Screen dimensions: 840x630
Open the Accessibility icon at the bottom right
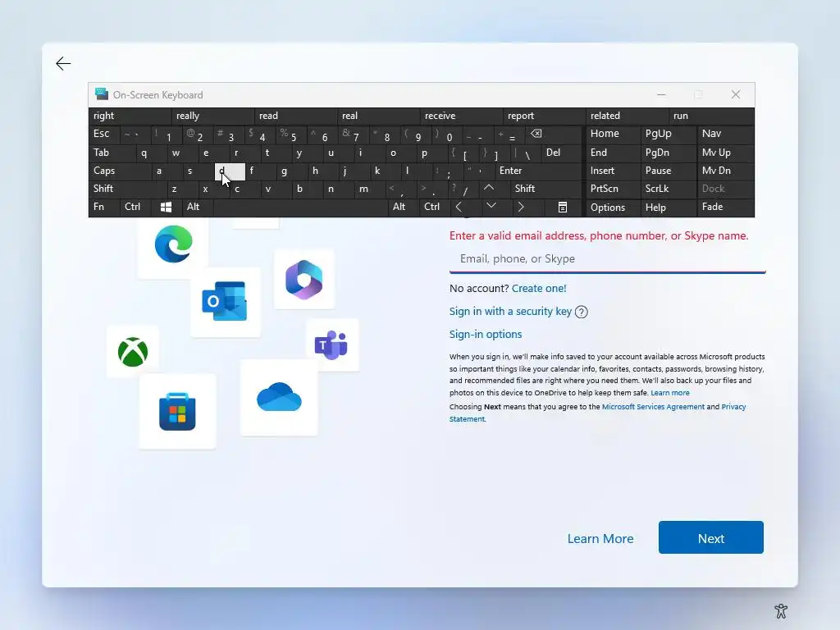(781, 610)
